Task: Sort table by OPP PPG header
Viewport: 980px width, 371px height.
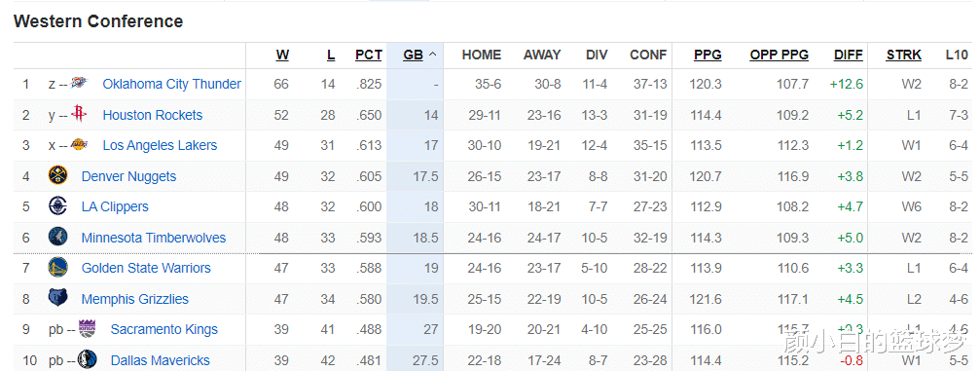Action: 780,56
